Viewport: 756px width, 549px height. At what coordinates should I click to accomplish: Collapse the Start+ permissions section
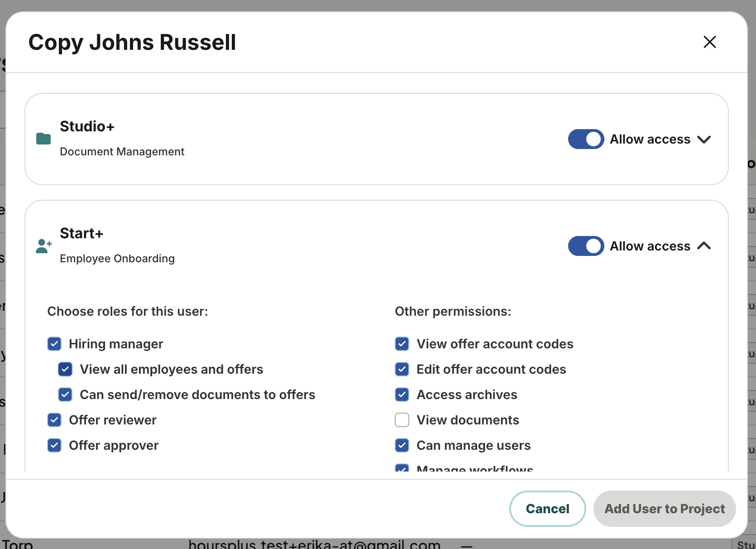click(x=704, y=246)
